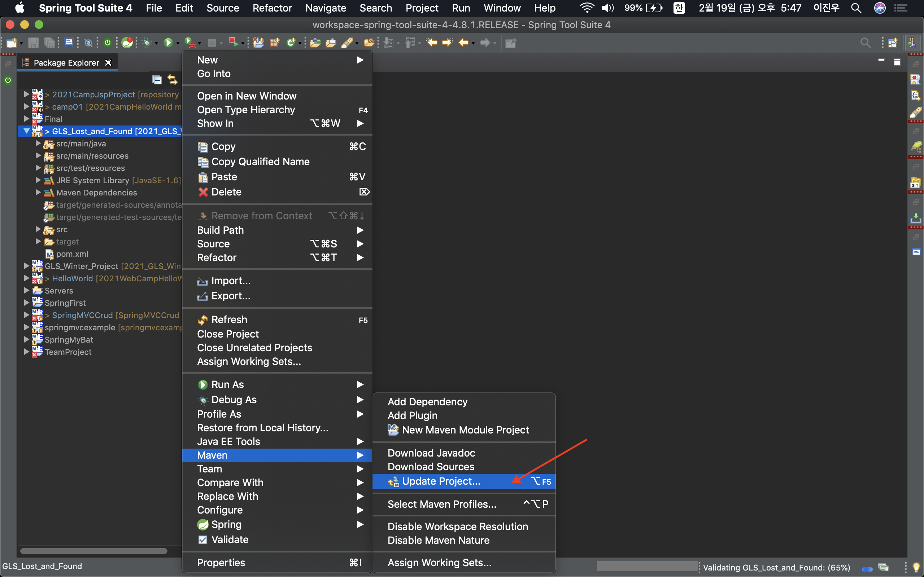Click Properties at the bottom of the context menu
Viewport: 924px width, 577px height.
click(x=221, y=563)
